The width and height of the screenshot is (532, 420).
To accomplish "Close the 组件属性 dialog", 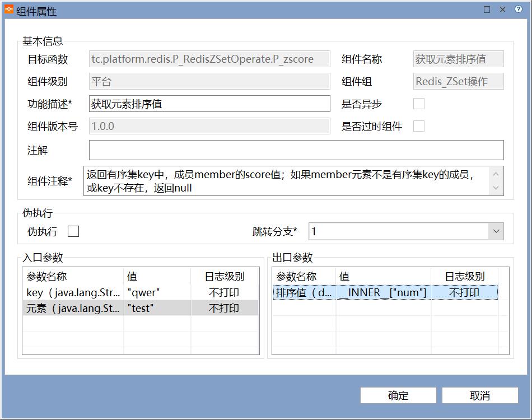I will pos(502,10).
